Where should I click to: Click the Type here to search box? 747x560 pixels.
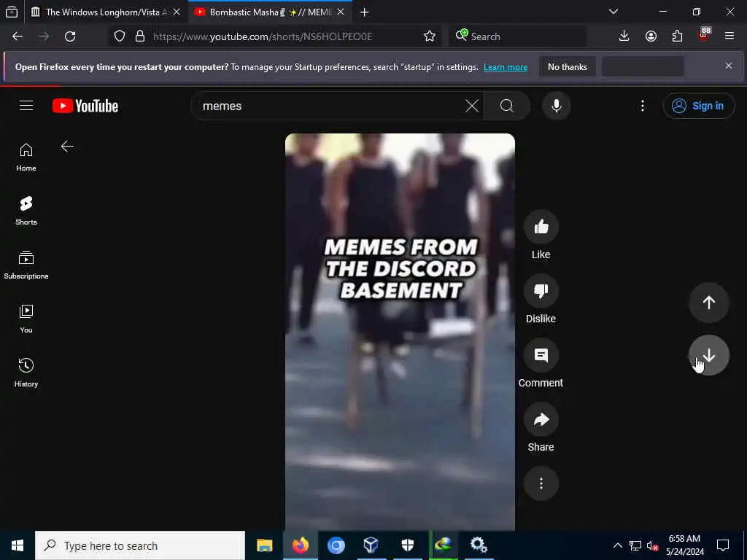click(140, 545)
